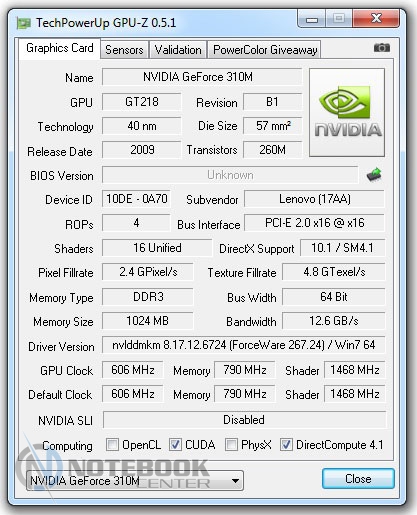Close window with the red X
Screen dimensions: 417x515
pos(376,19)
